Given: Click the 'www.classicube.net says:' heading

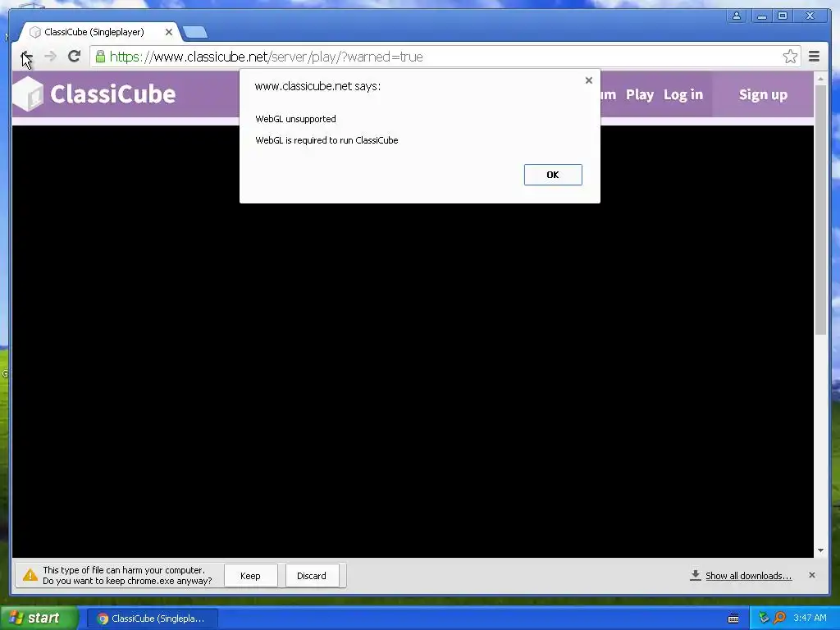Looking at the screenshot, I should pyautogui.click(x=317, y=86).
